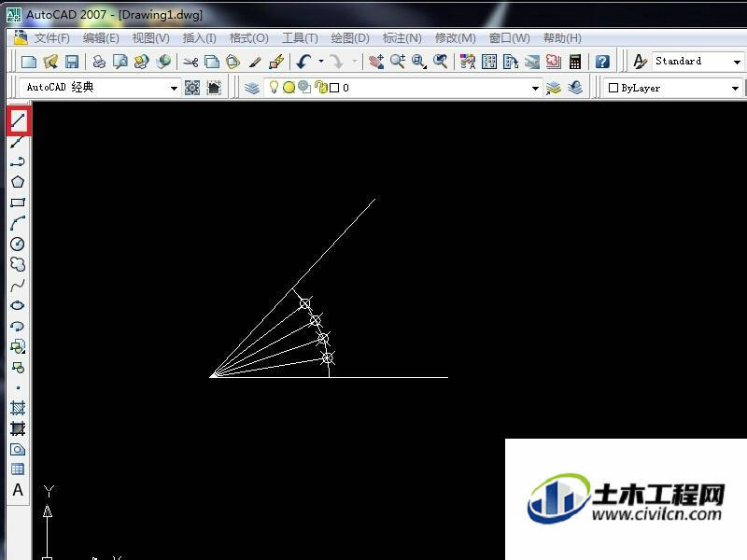Screen dimensions: 747x560
Task: Click the Save icon
Action: [x=72, y=62]
